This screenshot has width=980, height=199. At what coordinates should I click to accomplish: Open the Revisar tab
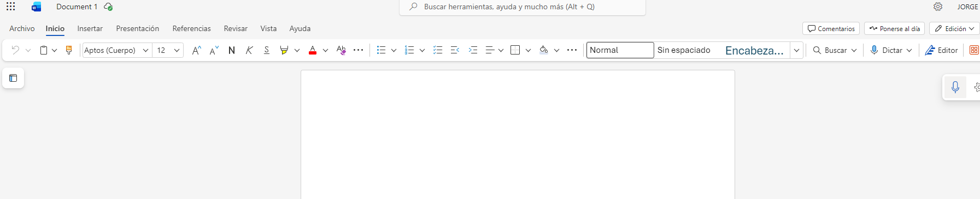point(236,28)
